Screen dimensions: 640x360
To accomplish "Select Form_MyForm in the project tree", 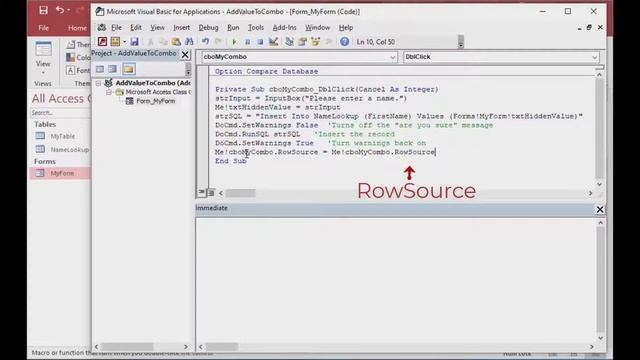I will [156, 101].
